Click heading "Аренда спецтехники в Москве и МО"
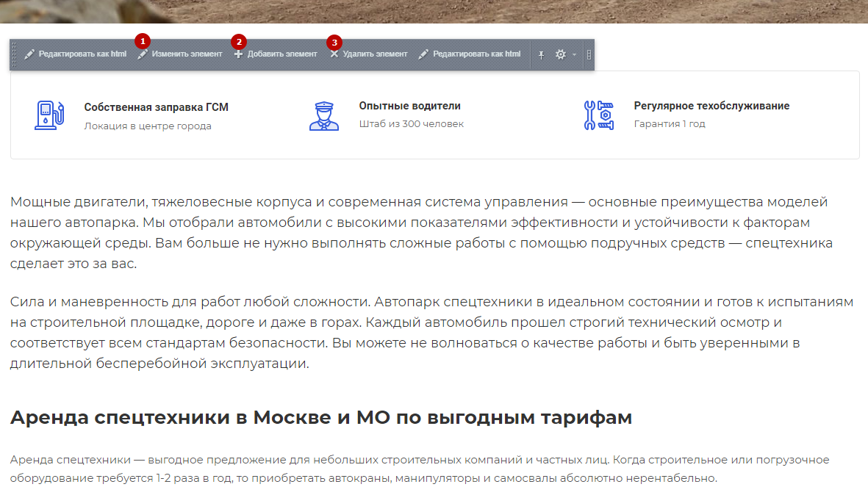 pyautogui.click(x=320, y=418)
